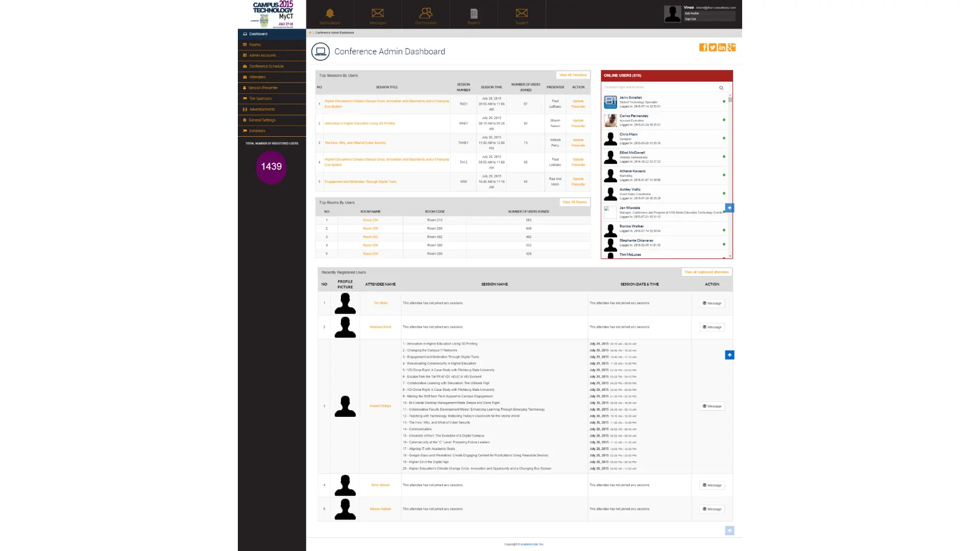Click the Twitter share icon
Screen dimensions: 980x551
click(713, 47)
